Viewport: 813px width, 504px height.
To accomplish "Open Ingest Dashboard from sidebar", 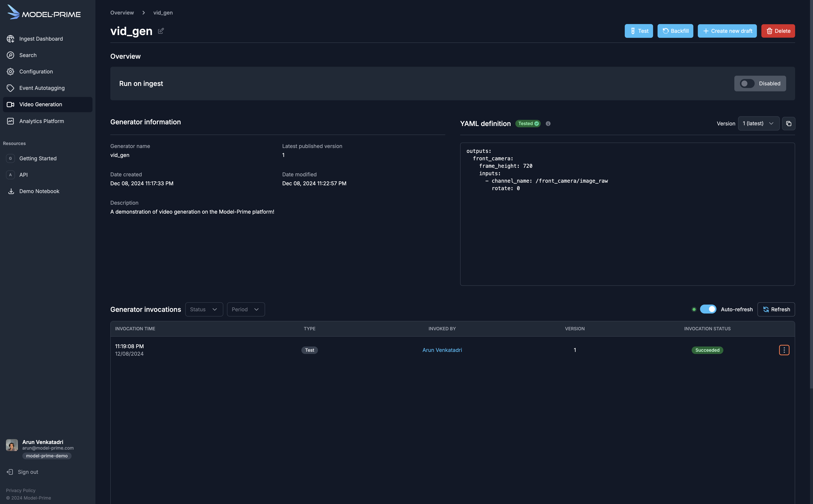I will [x=48, y=39].
